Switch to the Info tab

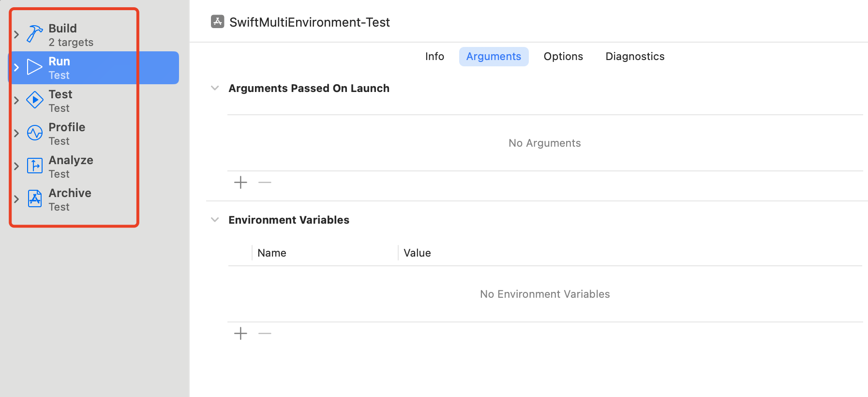pyautogui.click(x=434, y=57)
